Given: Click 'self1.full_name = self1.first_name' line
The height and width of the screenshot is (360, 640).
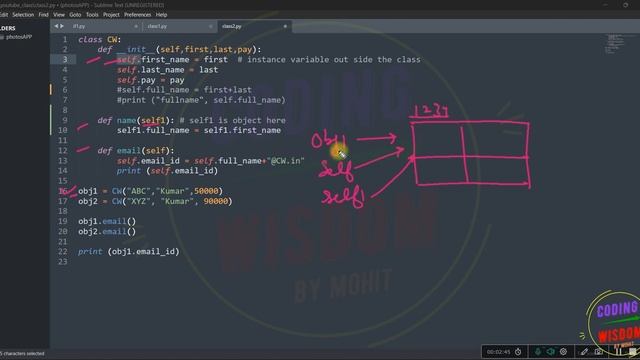Looking at the screenshot, I should click(x=199, y=130).
